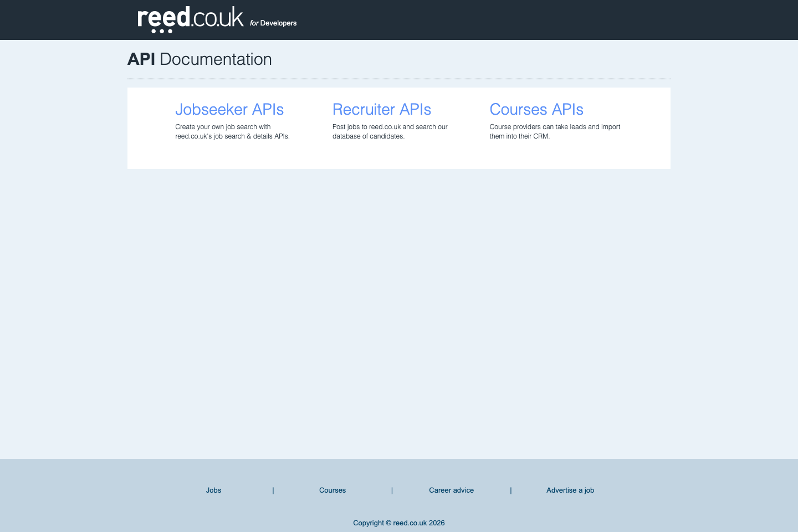Select the Courses APIs description text
Screen dimensions: 798x532
click(555, 131)
